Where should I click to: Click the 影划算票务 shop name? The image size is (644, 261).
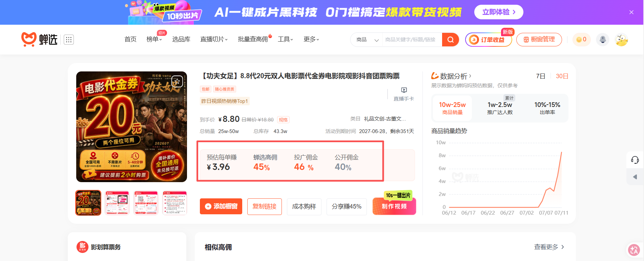point(105,247)
